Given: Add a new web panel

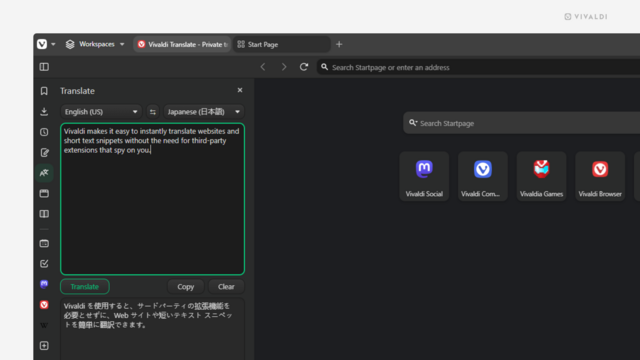Looking at the screenshot, I should (x=44, y=346).
